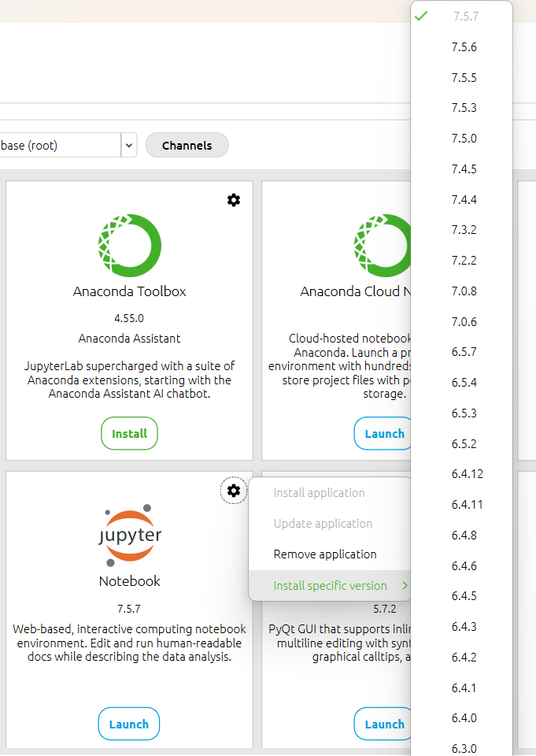Screen dimensions: 536x756
Task: Install Anaconda Toolbox
Action: (129, 433)
